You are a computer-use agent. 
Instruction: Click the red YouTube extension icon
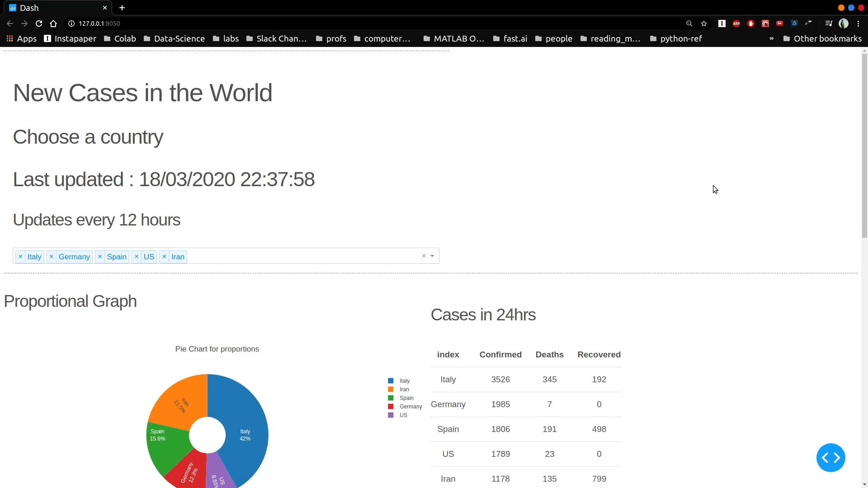[x=780, y=23]
